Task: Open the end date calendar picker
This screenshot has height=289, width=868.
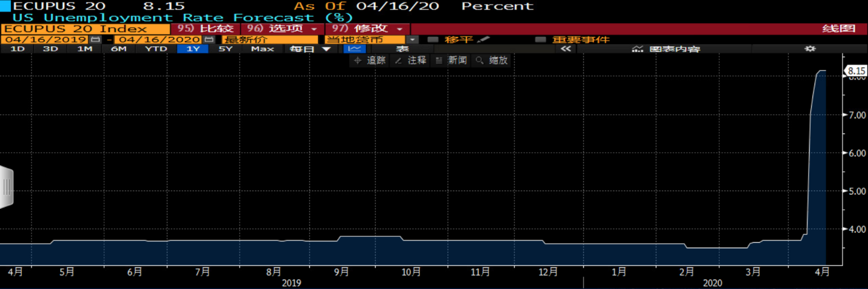Action: click(209, 39)
